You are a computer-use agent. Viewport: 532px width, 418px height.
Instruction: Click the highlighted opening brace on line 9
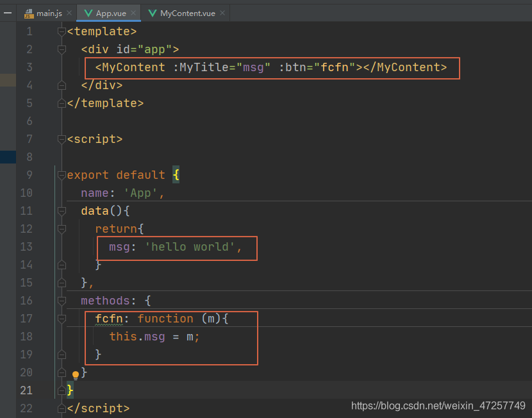(x=176, y=175)
